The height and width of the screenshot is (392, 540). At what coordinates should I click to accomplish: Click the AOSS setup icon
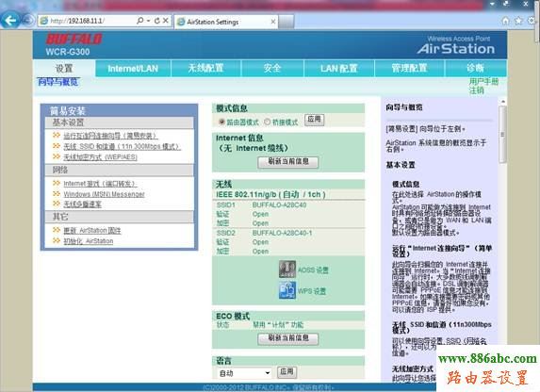287,269
